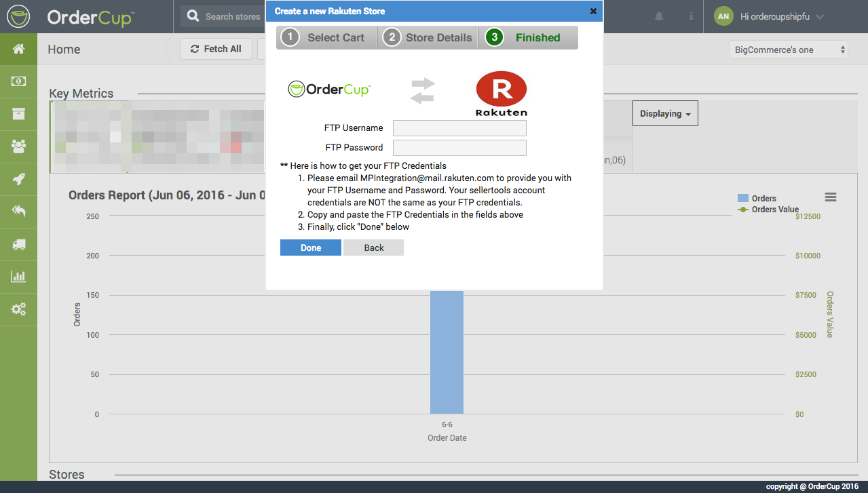Expand the Hi ordercupshipfu user menu
Image resolution: width=868 pixels, height=493 pixels.
[x=782, y=16]
